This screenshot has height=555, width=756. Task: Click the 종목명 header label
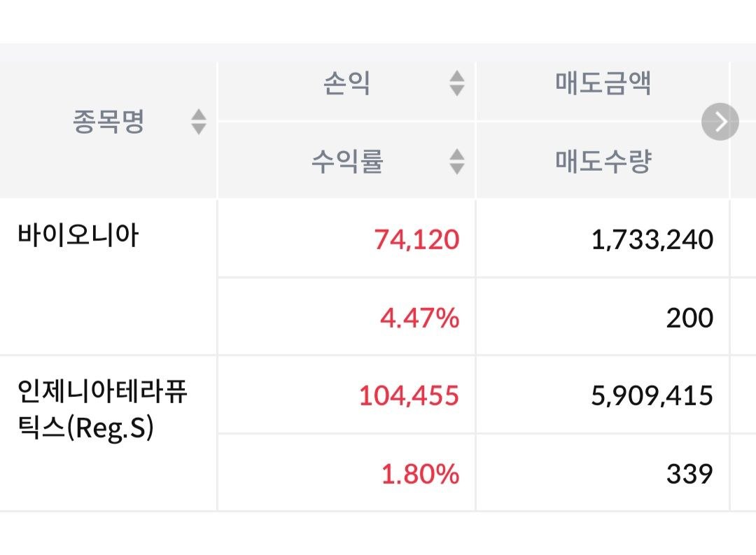(108, 122)
